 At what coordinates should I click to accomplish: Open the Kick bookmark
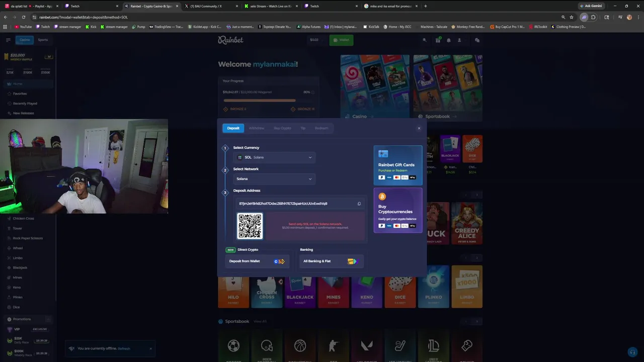pyautogui.click(x=91, y=27)
